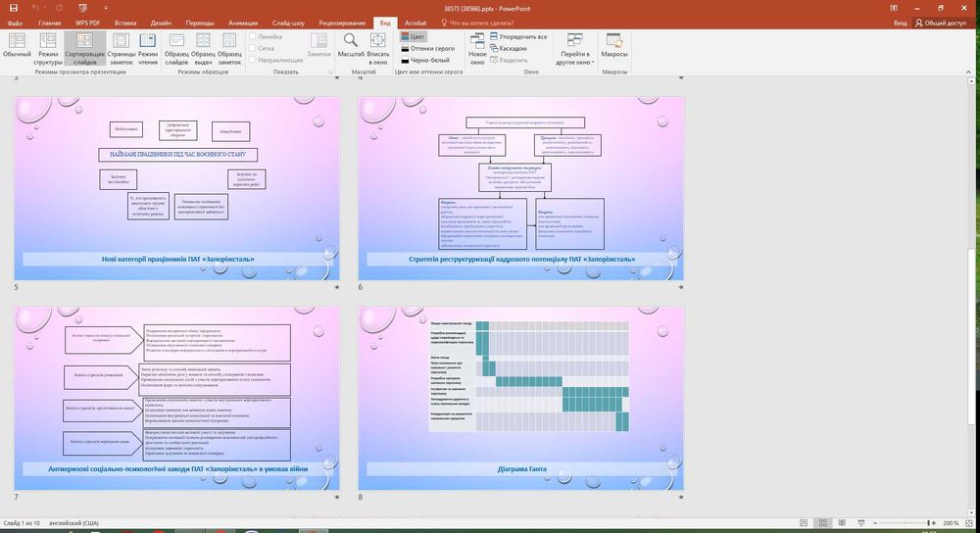Open Образец слайдов slide master

(x=176, y=48)
